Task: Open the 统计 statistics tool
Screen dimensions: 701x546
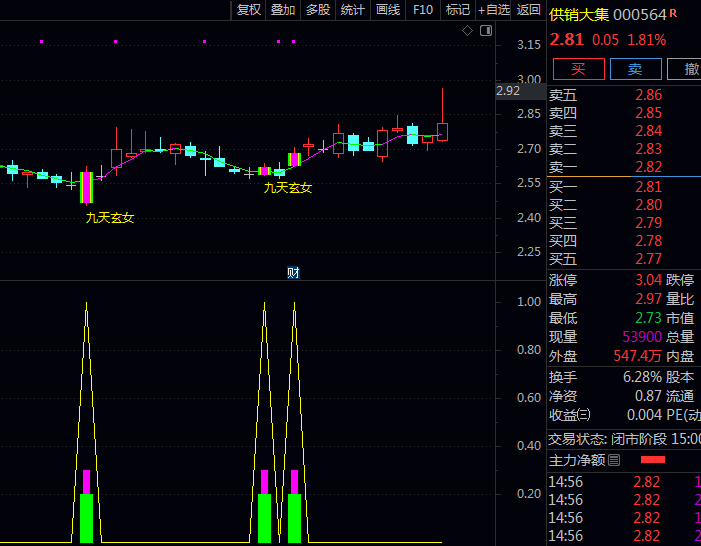Action: click(353, 10)
